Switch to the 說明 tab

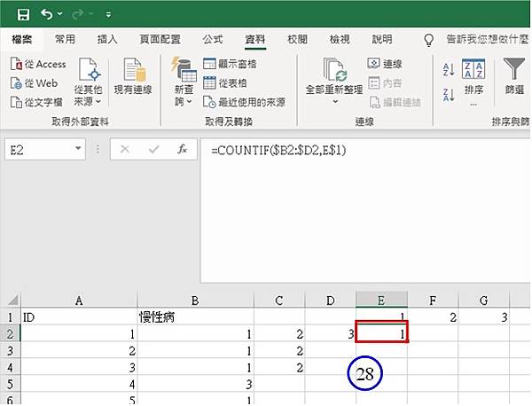pyautogui.click(x=382, y=39)
